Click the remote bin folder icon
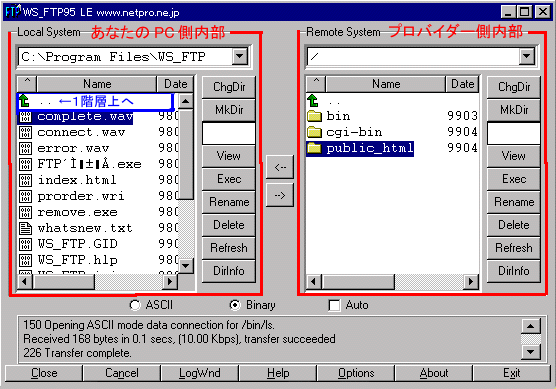556x389 pixels. [314, 116]
